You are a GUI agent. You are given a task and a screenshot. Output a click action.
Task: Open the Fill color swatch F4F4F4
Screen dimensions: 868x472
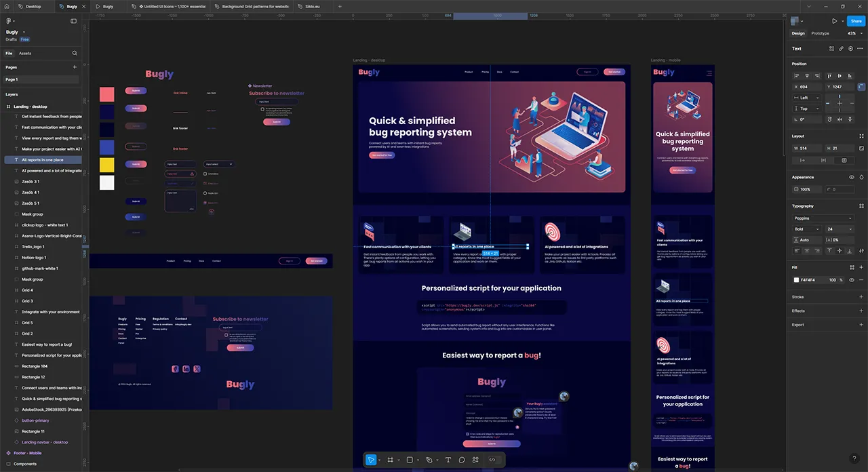(796, 279)
